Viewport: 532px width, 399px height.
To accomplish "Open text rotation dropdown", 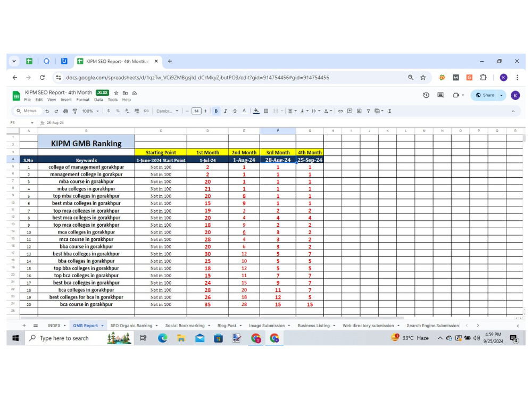I will 328,111.
